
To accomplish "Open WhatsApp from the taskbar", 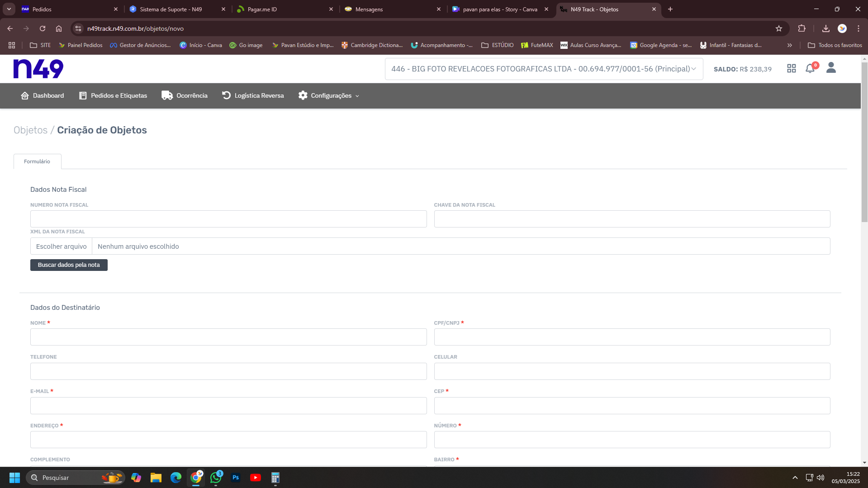I will tap(216, 478).
